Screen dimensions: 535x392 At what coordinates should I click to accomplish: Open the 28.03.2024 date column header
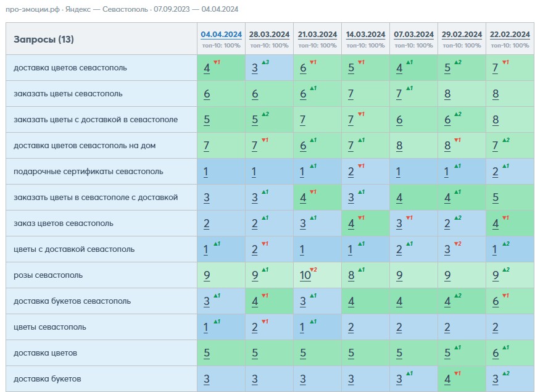point(269,35)
